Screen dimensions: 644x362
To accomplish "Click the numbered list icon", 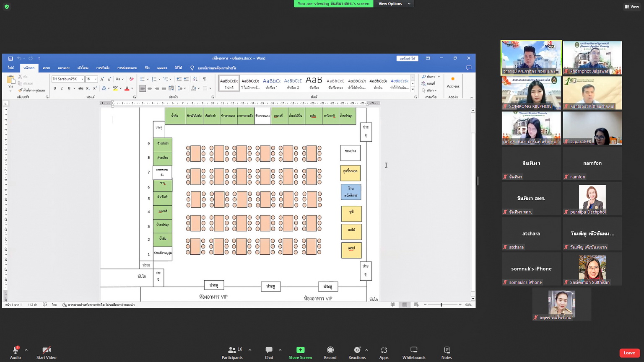I will (x=154, y=79).
